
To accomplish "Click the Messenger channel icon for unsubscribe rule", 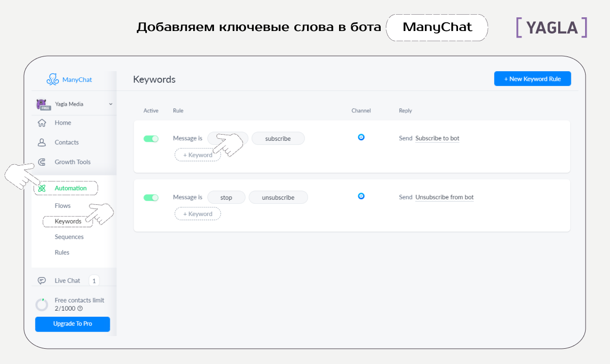I will pos(361,196).
